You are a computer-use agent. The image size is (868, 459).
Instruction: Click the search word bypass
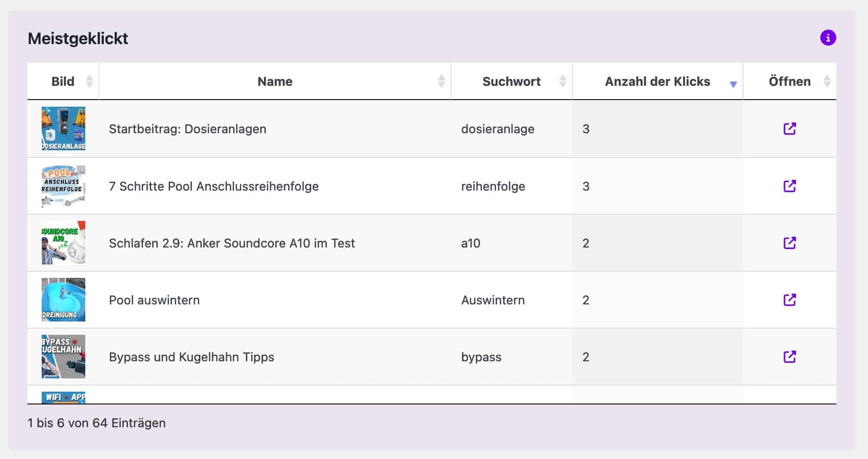click(x=481, y=357)
